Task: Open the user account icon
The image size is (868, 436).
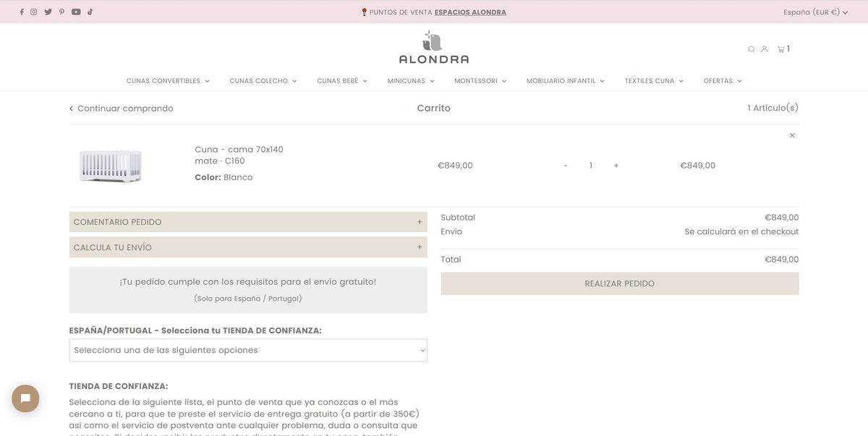Action: [x=765, y=49]
